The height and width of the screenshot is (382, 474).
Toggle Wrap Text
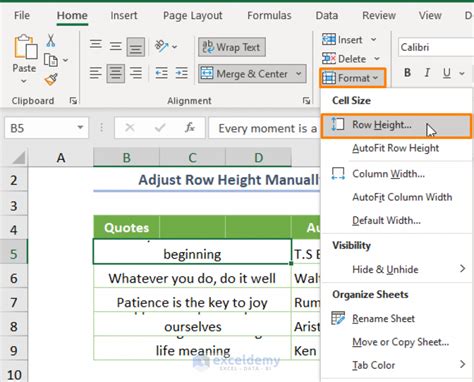(232, 47)
